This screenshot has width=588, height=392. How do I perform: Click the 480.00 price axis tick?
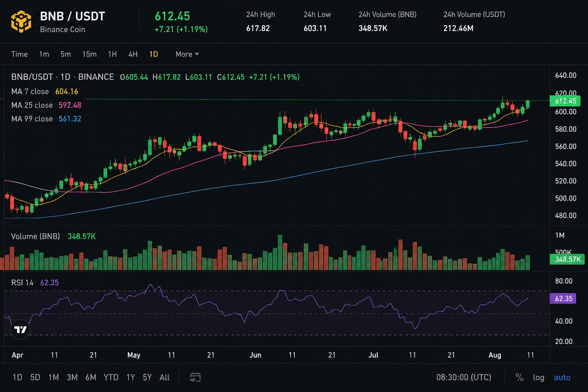click(x=565, y=216)
